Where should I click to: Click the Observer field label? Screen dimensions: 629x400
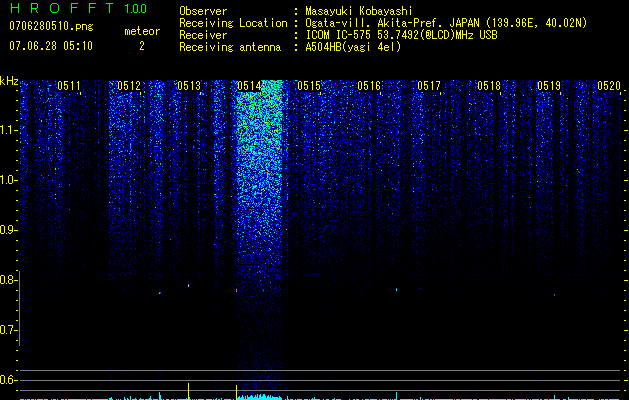click(203, 11)
